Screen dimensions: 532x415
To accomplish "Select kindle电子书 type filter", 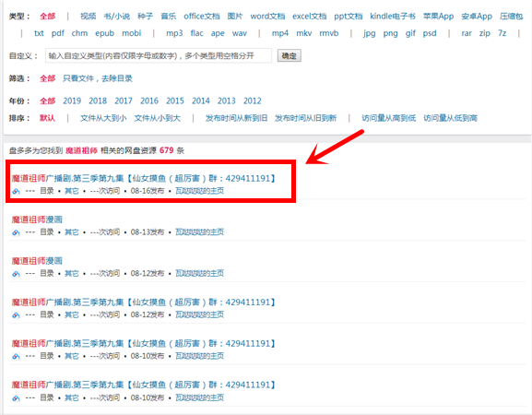I will click(393, 16).
